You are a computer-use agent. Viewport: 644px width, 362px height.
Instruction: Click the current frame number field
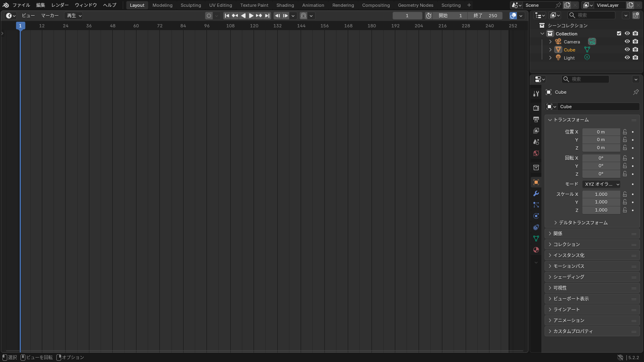(407, 16)
